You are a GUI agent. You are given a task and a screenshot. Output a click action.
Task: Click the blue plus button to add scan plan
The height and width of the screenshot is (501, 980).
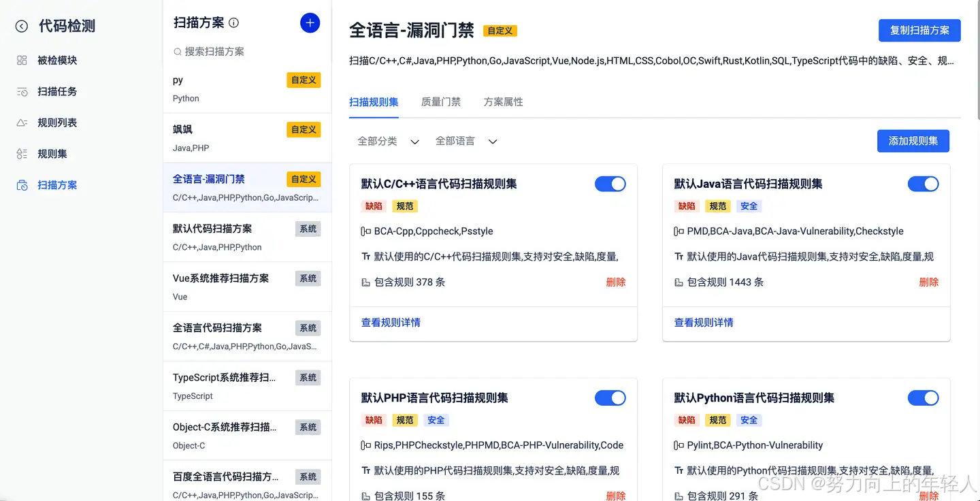point(310,23)
